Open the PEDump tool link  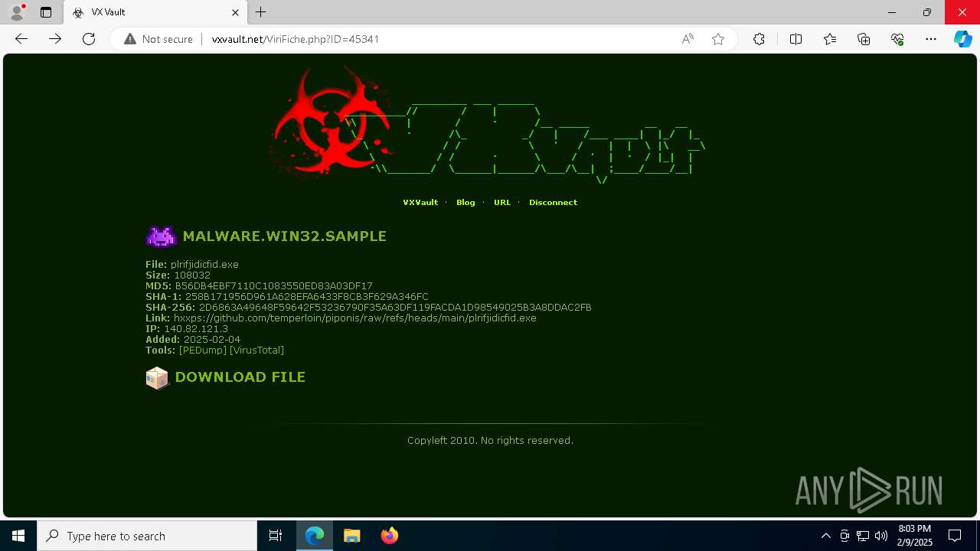(x=203, y=350)
